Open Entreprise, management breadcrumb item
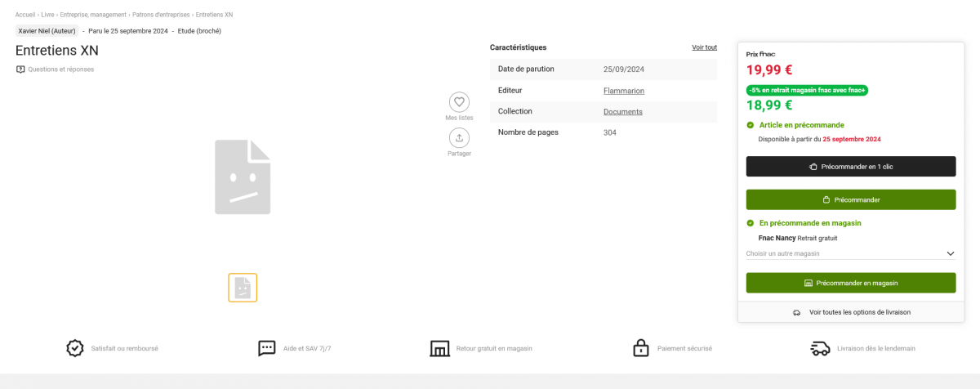 pyautogui.click(x=93, y=15)
